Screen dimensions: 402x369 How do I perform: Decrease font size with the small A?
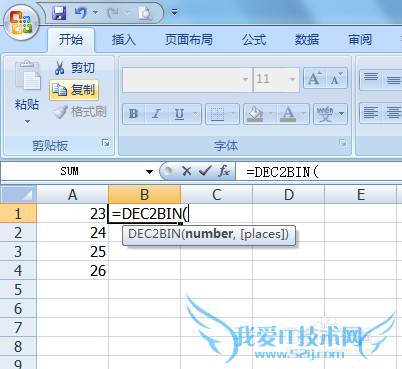[x=336, y=79]
